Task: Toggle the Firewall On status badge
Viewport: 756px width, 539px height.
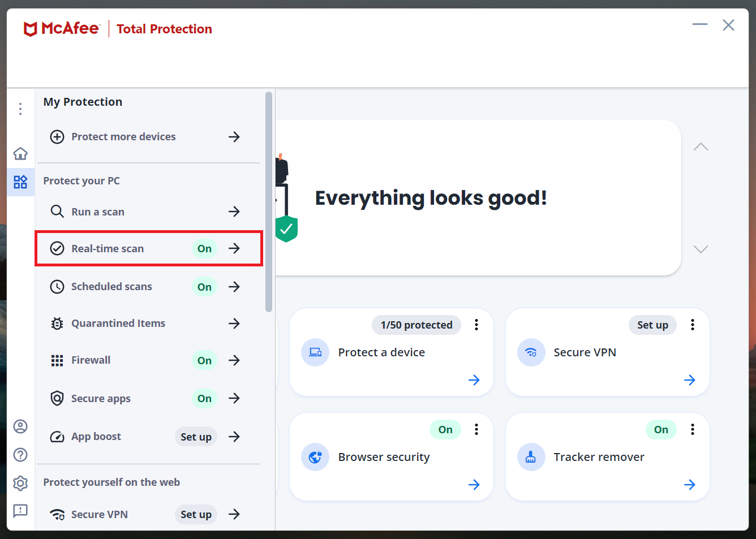Action: point(204,360)
